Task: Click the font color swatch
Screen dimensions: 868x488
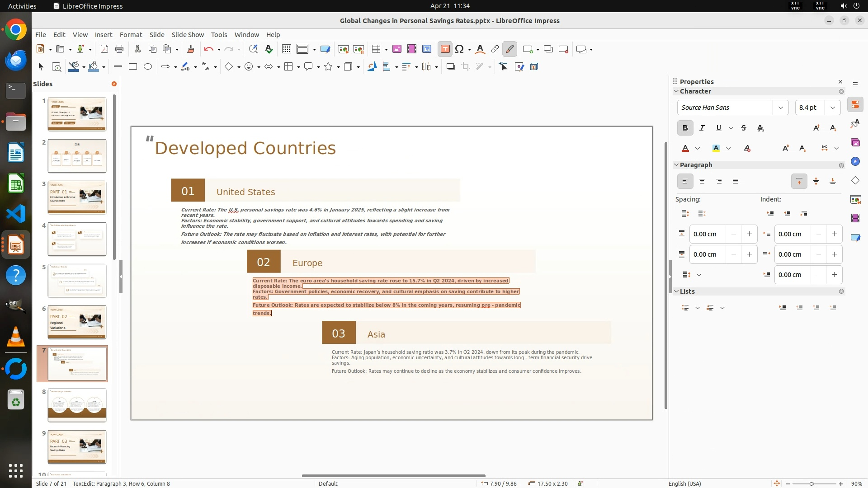Action: (x=685, y=149)
